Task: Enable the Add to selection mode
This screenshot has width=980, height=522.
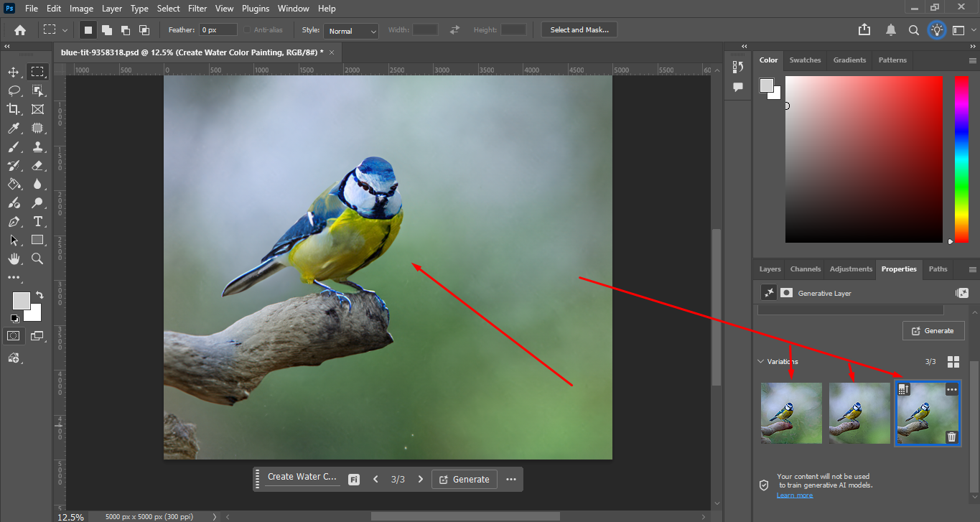Action: pyautogui.click(x=106, y=30)
